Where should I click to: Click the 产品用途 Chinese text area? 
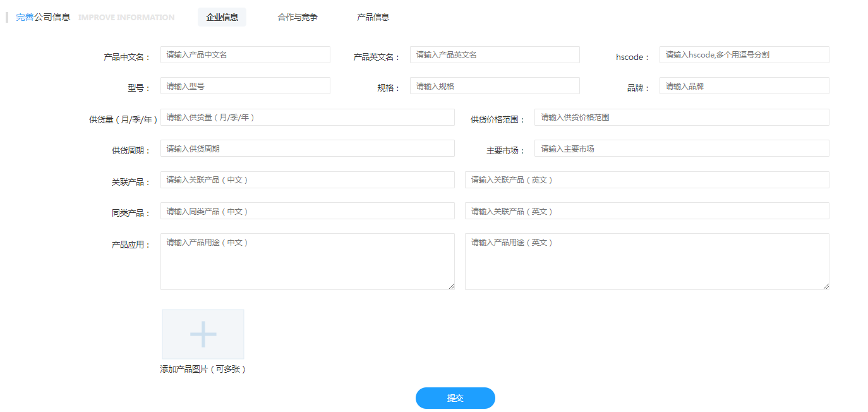[x=307, y=262]
